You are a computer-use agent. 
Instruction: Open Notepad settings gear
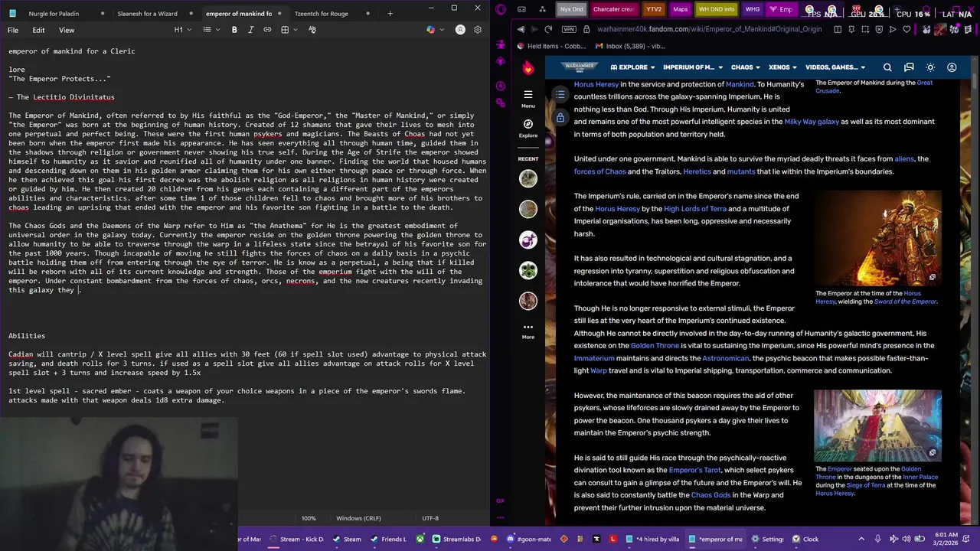point(478,30)
